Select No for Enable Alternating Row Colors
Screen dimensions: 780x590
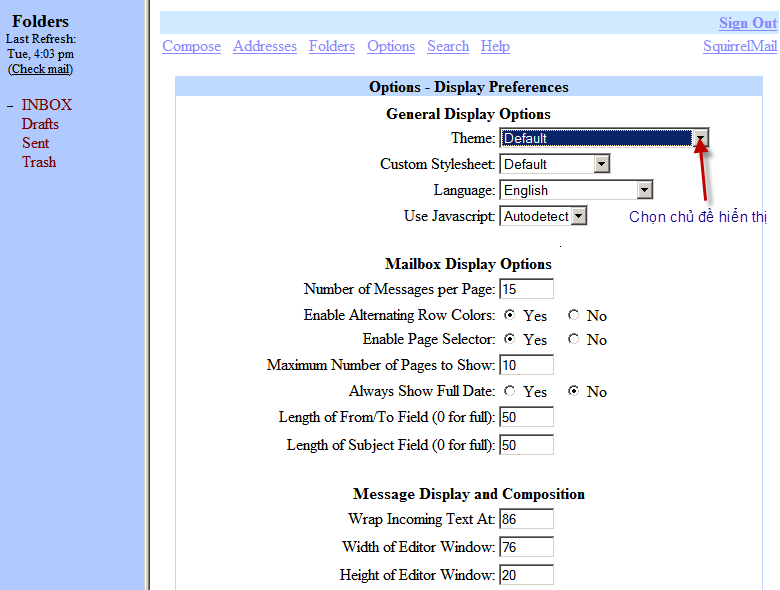pos(574,315)
